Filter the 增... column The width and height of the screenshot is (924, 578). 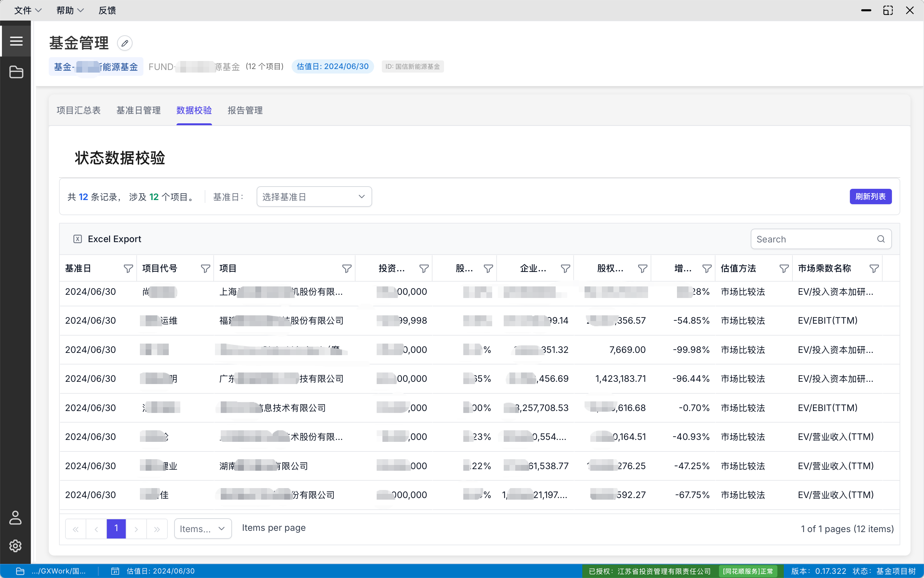[707, 268]
